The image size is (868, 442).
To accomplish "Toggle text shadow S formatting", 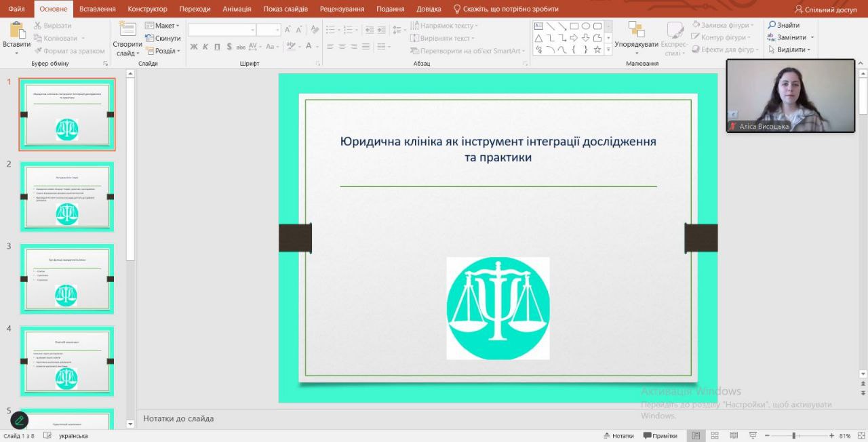I will click(x=229, y=47).
